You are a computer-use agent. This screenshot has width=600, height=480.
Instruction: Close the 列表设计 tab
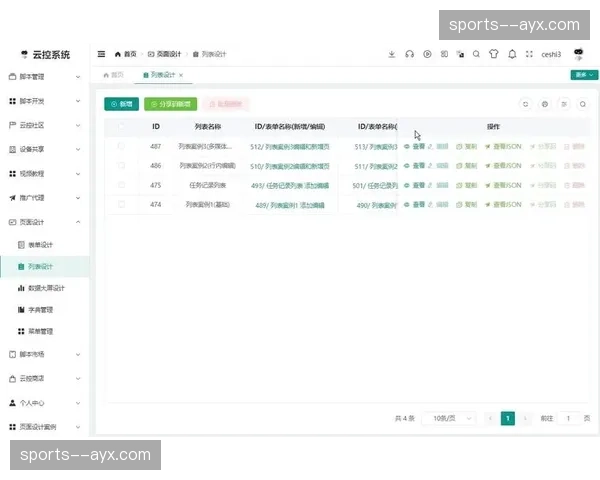(181, 75)
